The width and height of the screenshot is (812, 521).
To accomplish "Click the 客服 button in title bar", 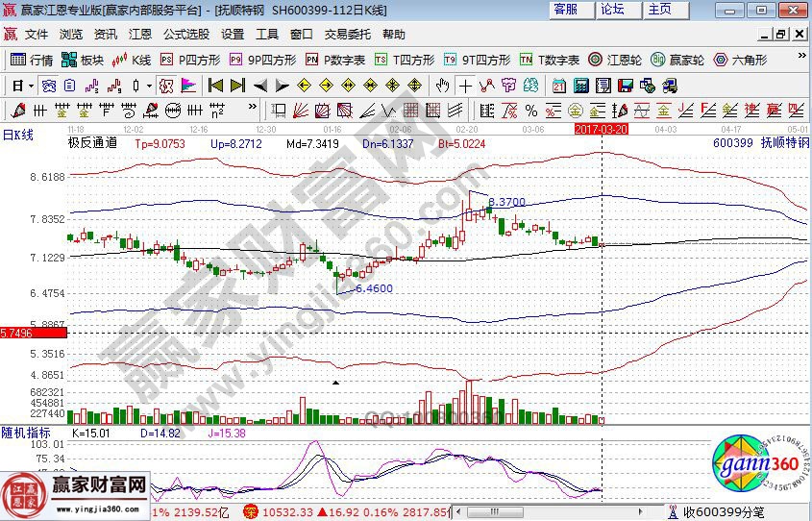I will click(566, 10).
